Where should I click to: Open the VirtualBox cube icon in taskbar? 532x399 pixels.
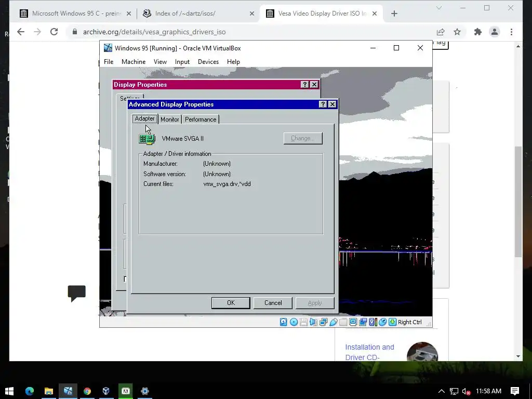click(106, 391)
